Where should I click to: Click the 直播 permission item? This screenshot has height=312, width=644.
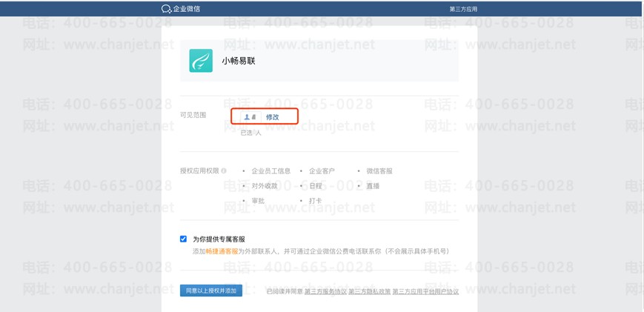[x=374, y=186]
